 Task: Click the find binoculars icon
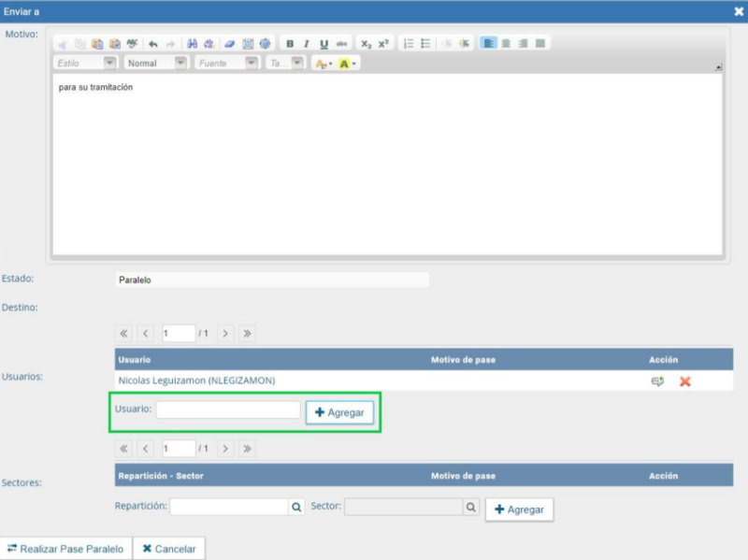click(192, 44)
